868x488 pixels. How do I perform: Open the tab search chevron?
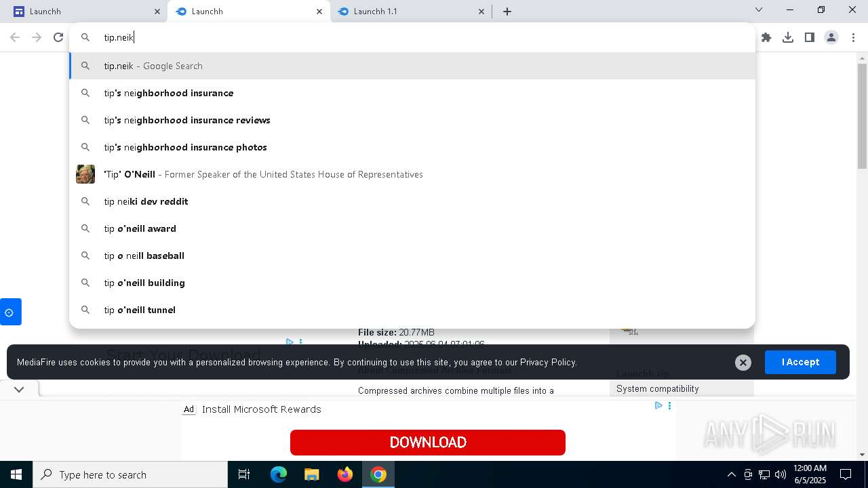coord(759,9)
